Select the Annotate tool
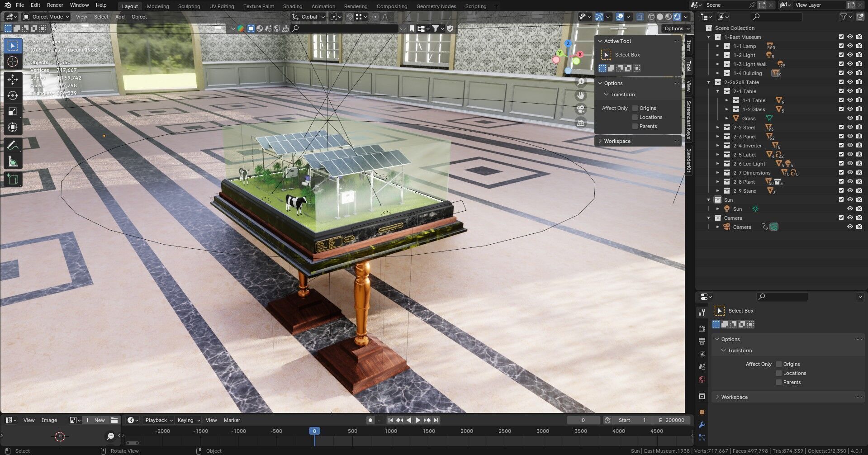The width and height of the screenshot is (868, 455). tap(13, 145)
